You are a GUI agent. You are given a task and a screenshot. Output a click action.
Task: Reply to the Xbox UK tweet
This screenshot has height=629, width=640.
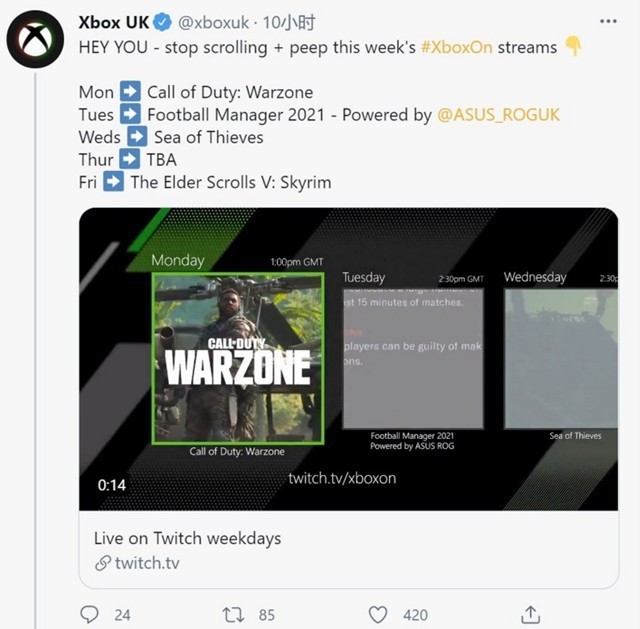point(90,614)
